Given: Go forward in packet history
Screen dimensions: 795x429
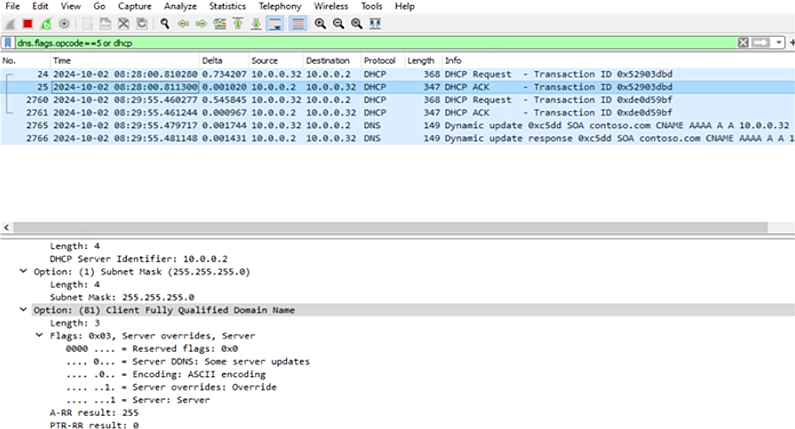Looking at the screenshot, I should (201, 24).
